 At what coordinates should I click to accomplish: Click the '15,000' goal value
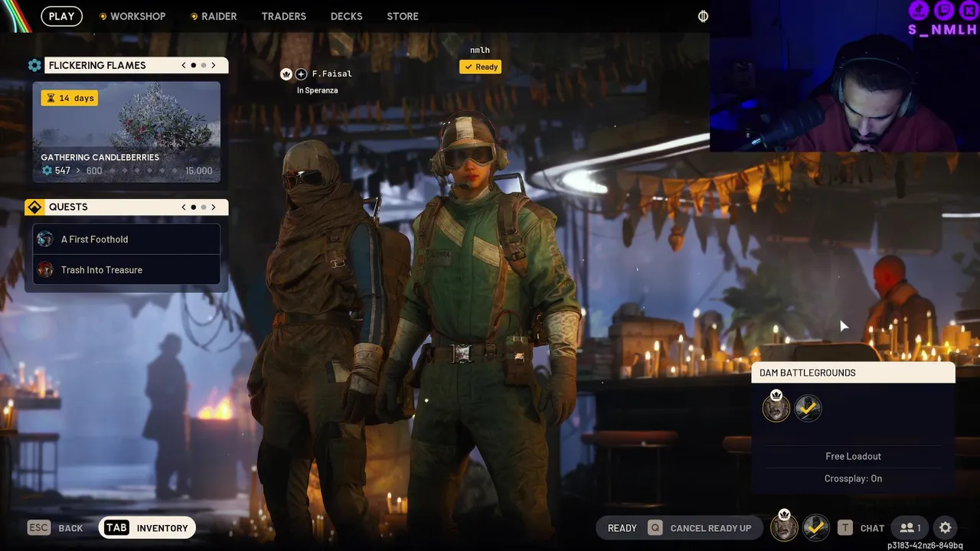[198, 171]
